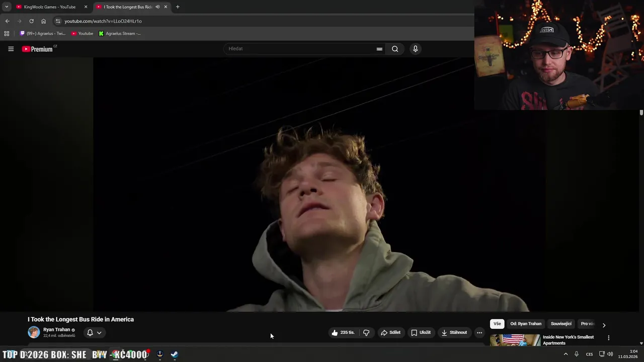Mute tab via the speaker icon

[x=157, y=7]
